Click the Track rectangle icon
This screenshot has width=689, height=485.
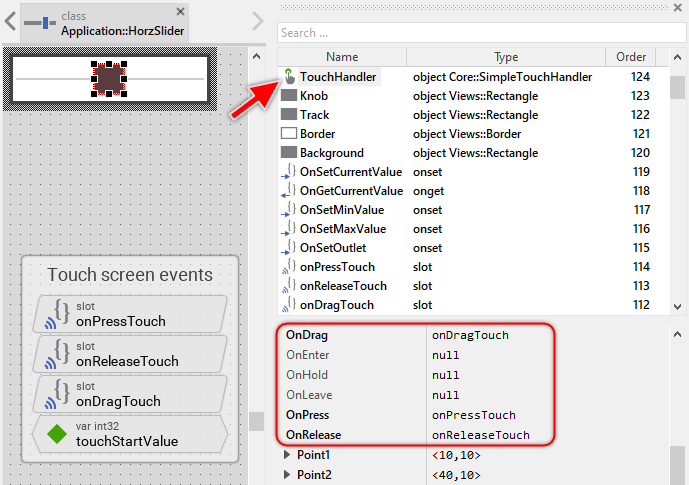point(289,115)
